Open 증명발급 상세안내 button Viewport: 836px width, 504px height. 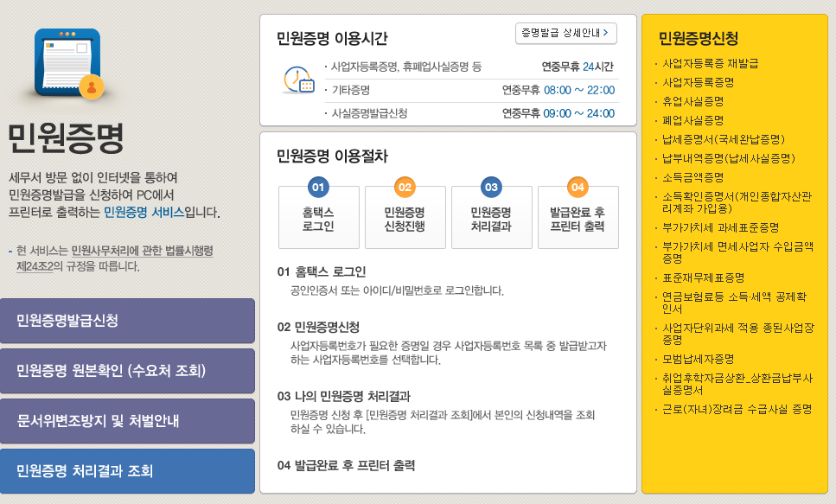click(x=565, y=34)
